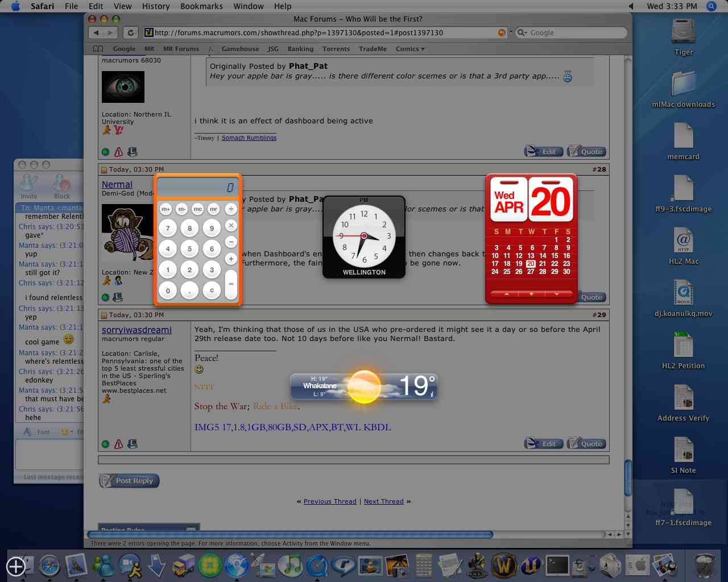Click the report post icon in post 29
This screenshot has height=582, width=728.
118,444
